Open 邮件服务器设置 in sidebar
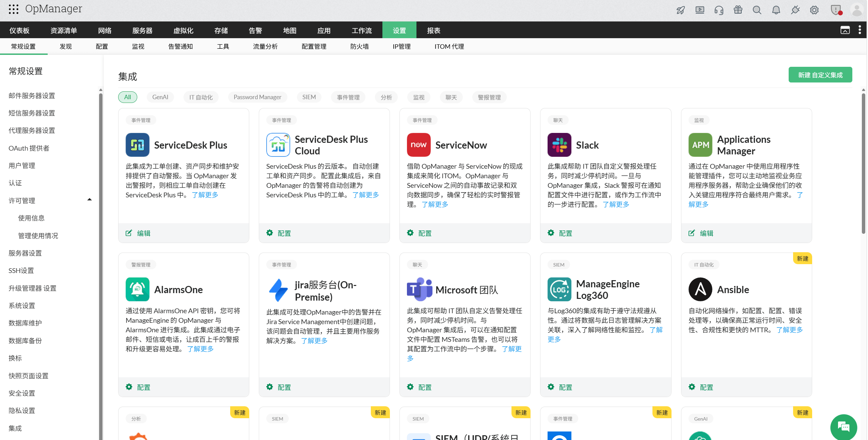Viewport: 868px width, 440px height. pyautogui.click(x=32, y=96)
